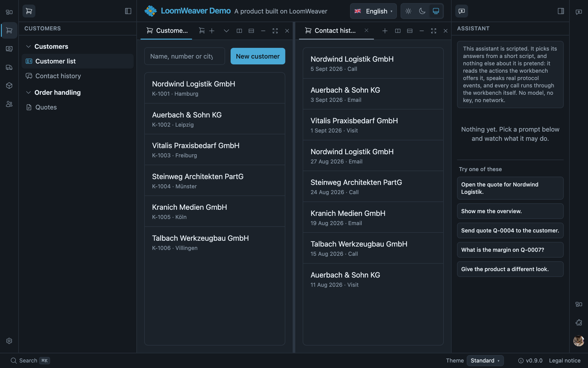The image size is (588, 368).
Task: Open the Standard theme dropdown
Action: point(485,360)
